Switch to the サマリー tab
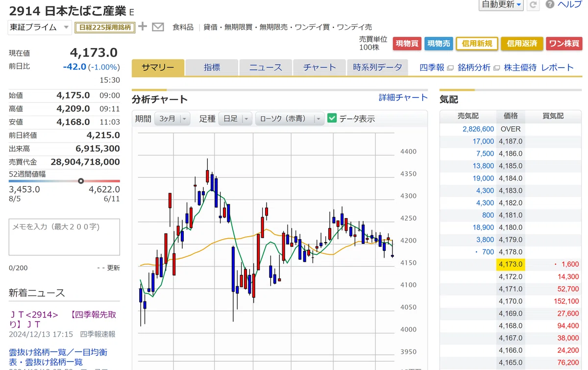The width and height of the screenshot is (588, 370). [x=158, y=68]
